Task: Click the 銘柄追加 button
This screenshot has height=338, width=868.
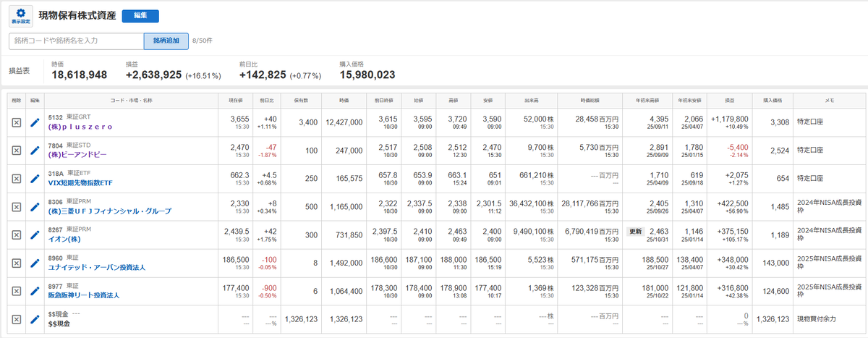Action: click(166, 41)
